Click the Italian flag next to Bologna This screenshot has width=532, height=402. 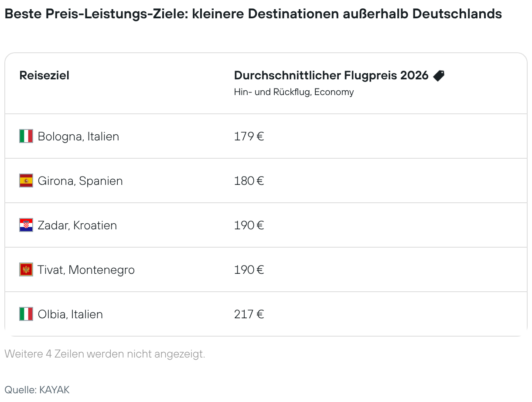tap(26, 136)
